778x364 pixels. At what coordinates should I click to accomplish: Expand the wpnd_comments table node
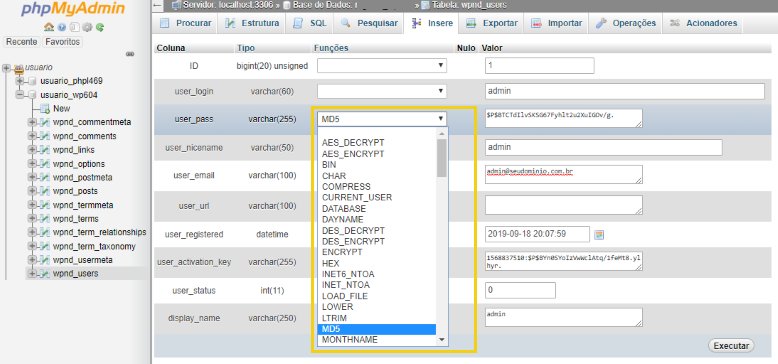32,136
